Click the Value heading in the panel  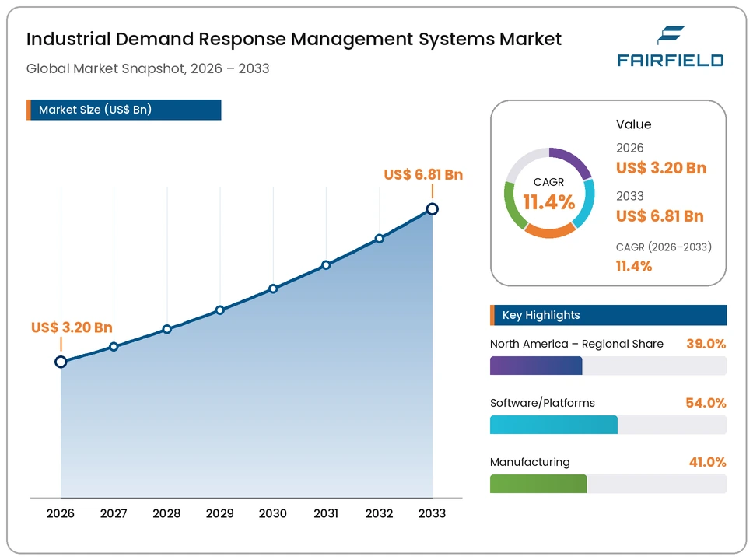[x=634, y=124]
